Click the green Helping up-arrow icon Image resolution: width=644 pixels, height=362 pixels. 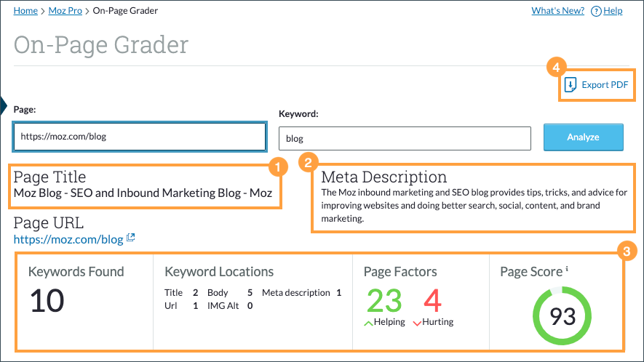tap(368, 322)
